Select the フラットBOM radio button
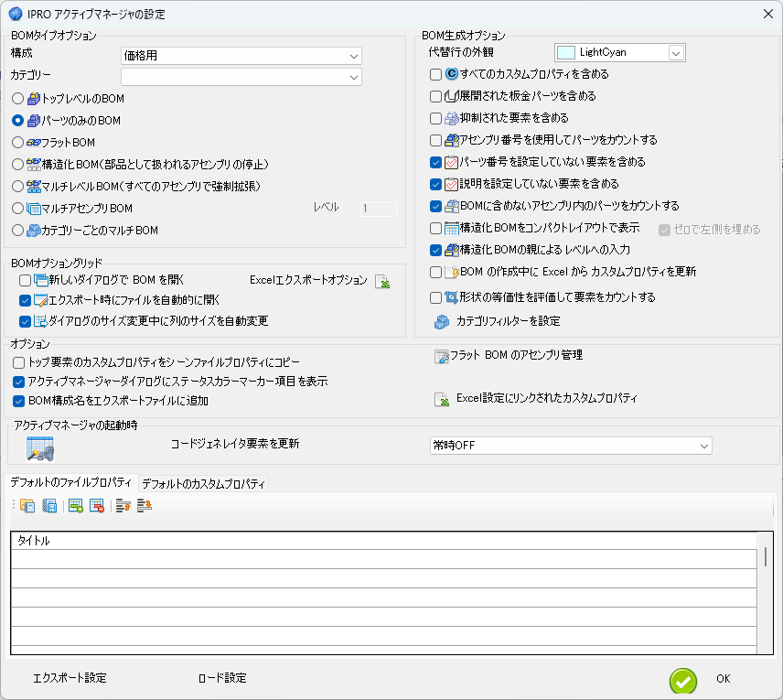 coord(18,143)
